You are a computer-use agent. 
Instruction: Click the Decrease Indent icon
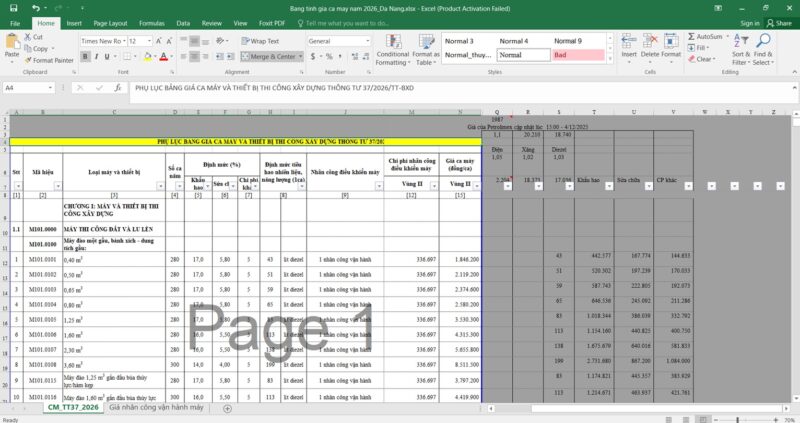click(220, 57)
